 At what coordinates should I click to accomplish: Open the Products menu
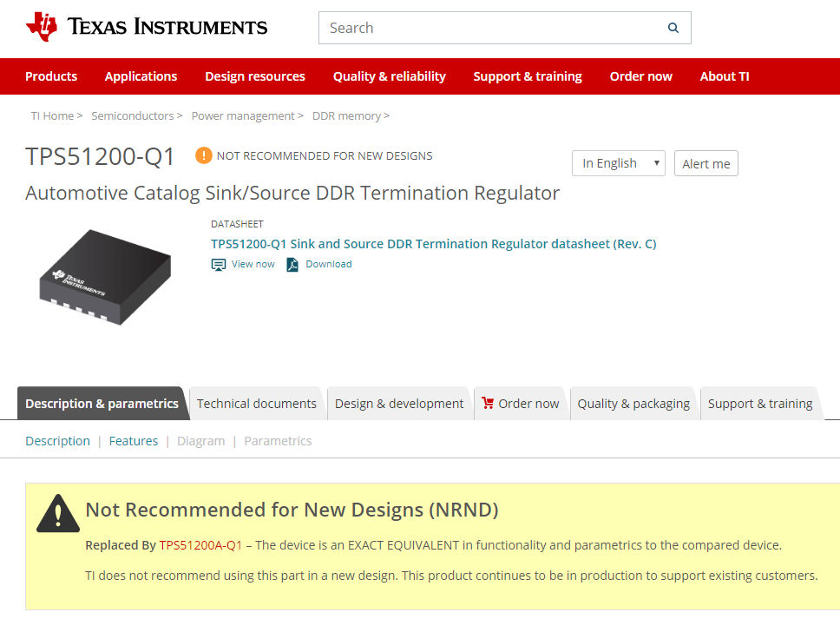point(51,76)
